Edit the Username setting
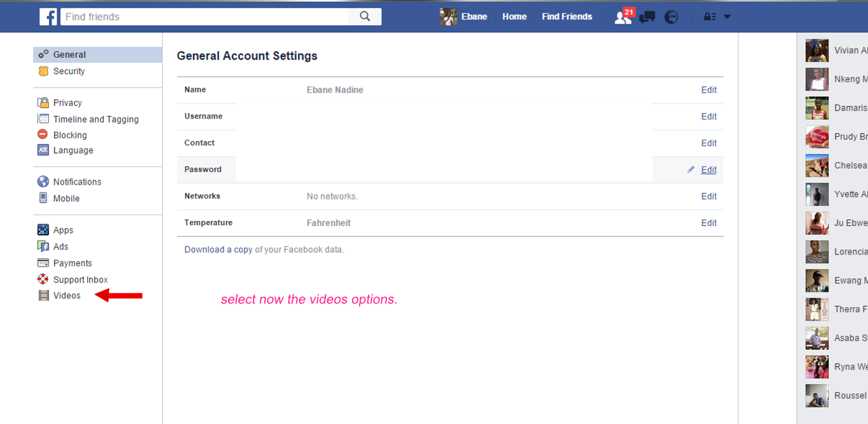The image size is (868, 424). click(709, 117)
